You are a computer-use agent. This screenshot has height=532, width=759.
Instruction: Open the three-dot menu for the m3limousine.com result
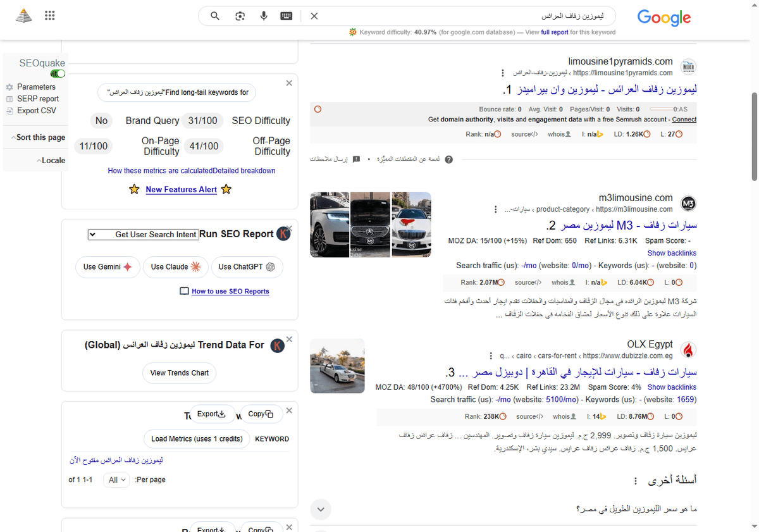496,209
